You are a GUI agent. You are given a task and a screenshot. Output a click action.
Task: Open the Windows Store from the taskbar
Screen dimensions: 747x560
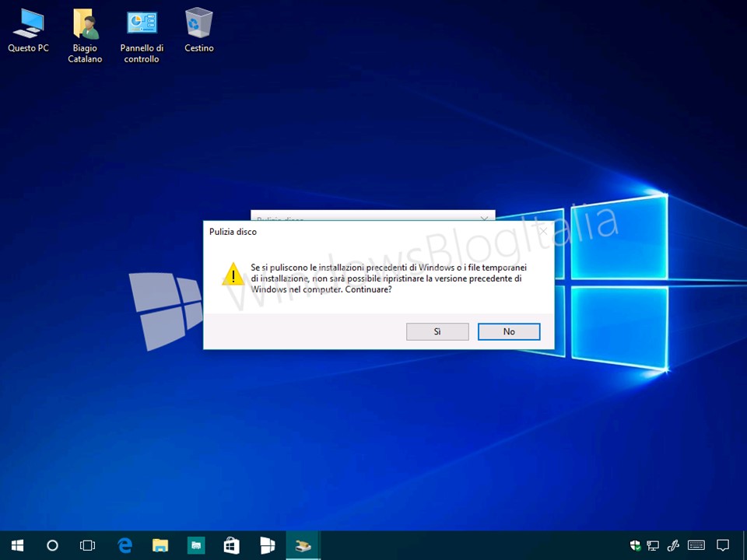tap(232, 546)
